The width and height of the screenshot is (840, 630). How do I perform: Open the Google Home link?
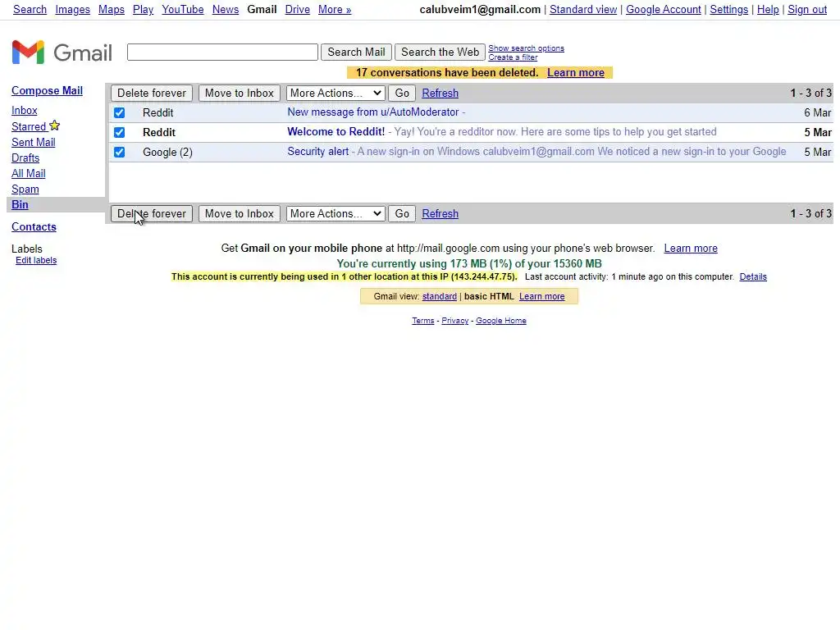tap(501, 321)
